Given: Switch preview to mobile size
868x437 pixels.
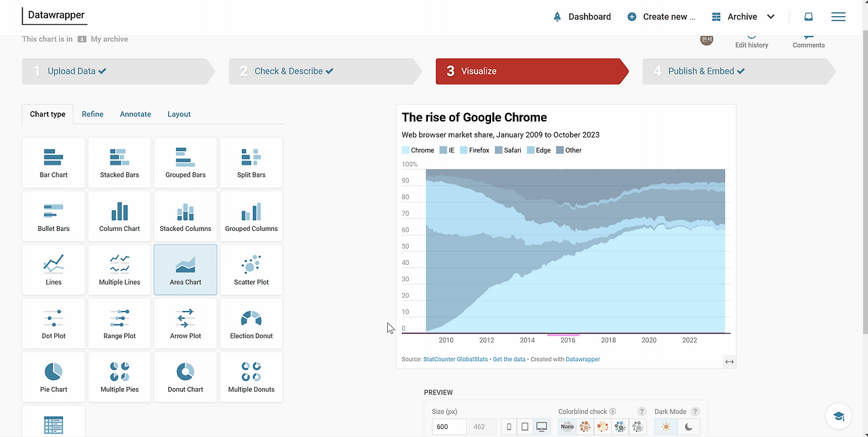Looking at the screenshot, I should pos(509,427).
